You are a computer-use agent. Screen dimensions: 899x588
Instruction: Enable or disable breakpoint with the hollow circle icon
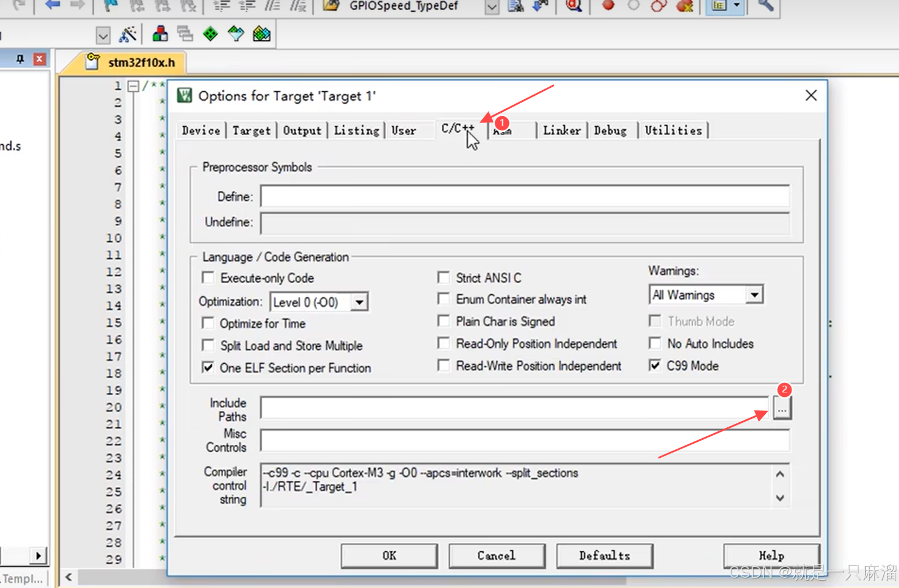point(634,5)
